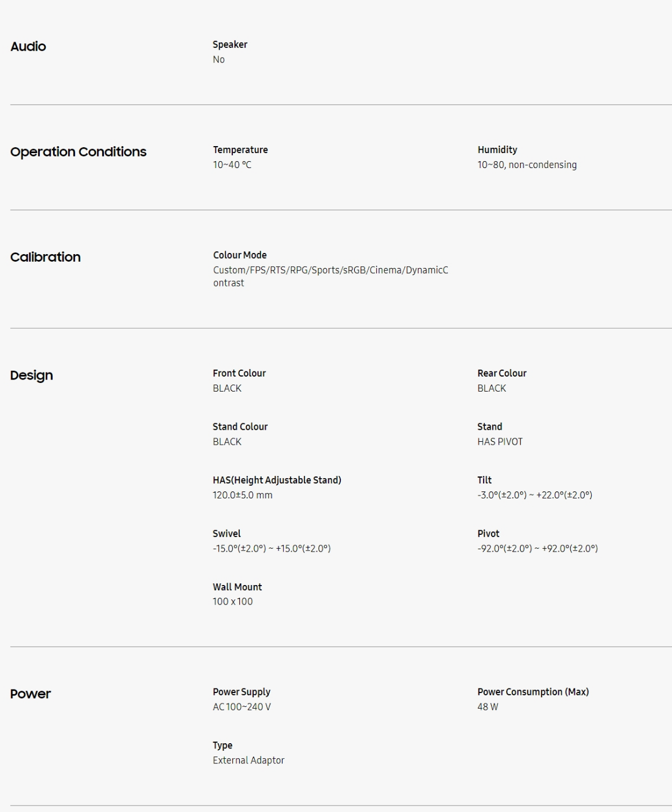Click the HAS PIVOT stand value
Viewport: 672px width, 812px height.
500,442
